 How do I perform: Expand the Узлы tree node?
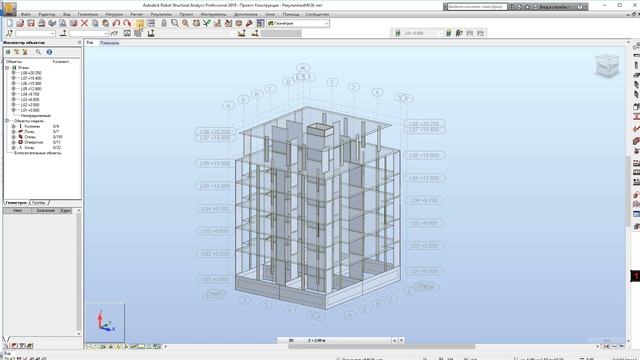pyautogui.click(x=13, y=147)
